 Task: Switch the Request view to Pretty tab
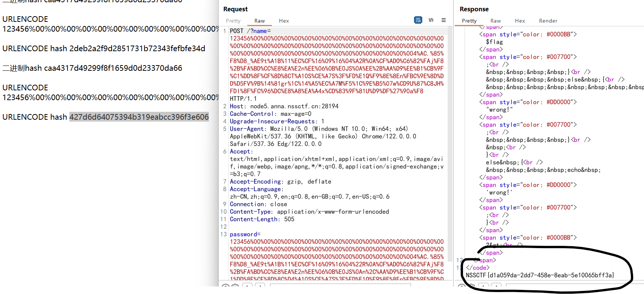tap(233, 21)
